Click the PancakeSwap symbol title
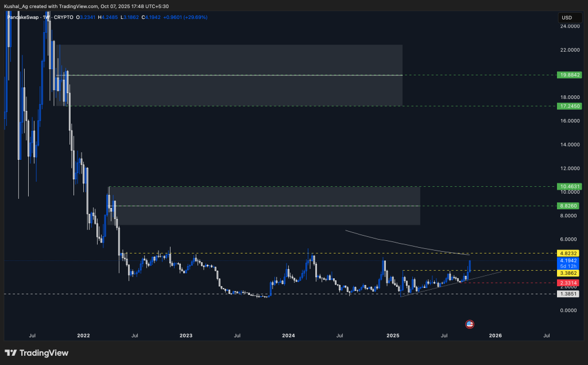 (23, 17)
